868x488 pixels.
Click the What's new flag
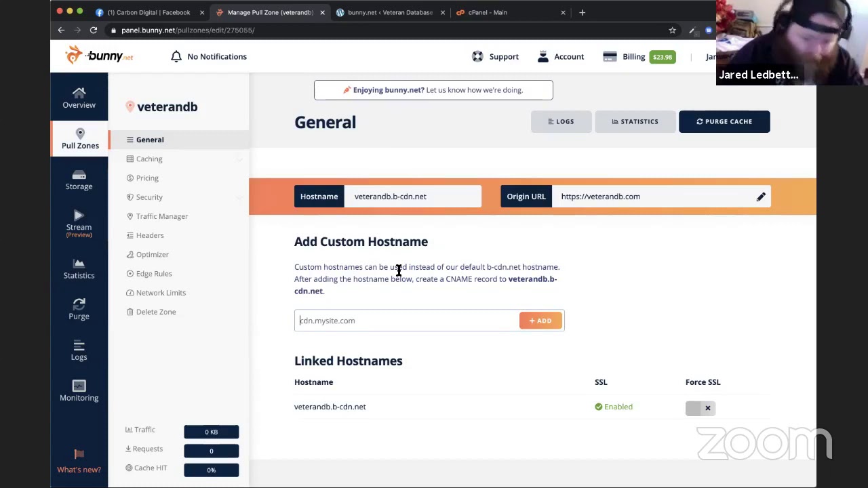point(79,462)
